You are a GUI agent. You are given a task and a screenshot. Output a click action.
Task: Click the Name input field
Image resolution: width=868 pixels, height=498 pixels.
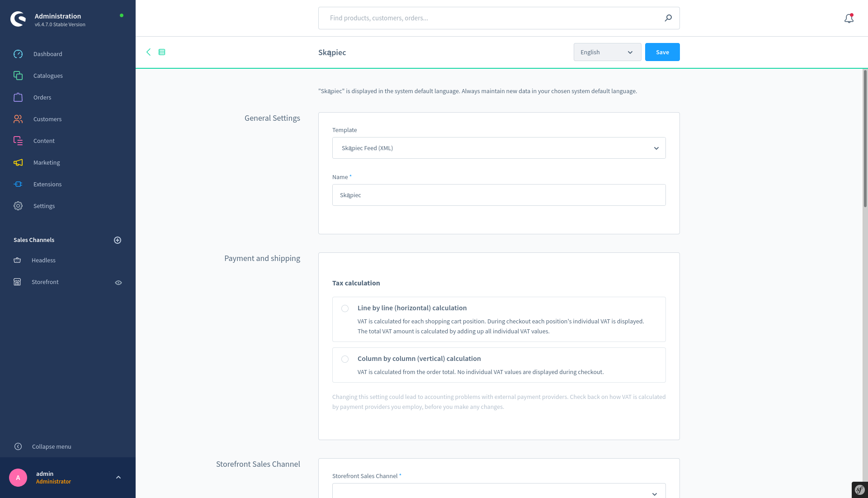(x=499, y=194)
